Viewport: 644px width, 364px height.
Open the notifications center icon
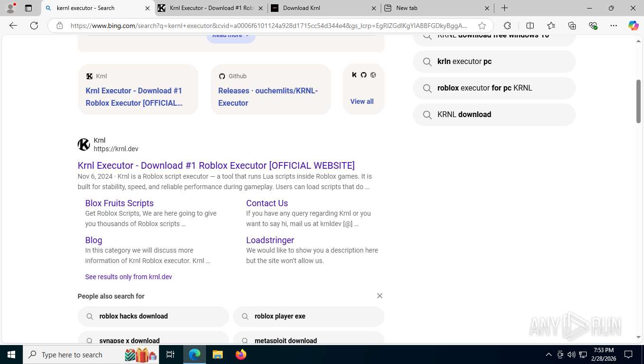(x=628, y=355)
